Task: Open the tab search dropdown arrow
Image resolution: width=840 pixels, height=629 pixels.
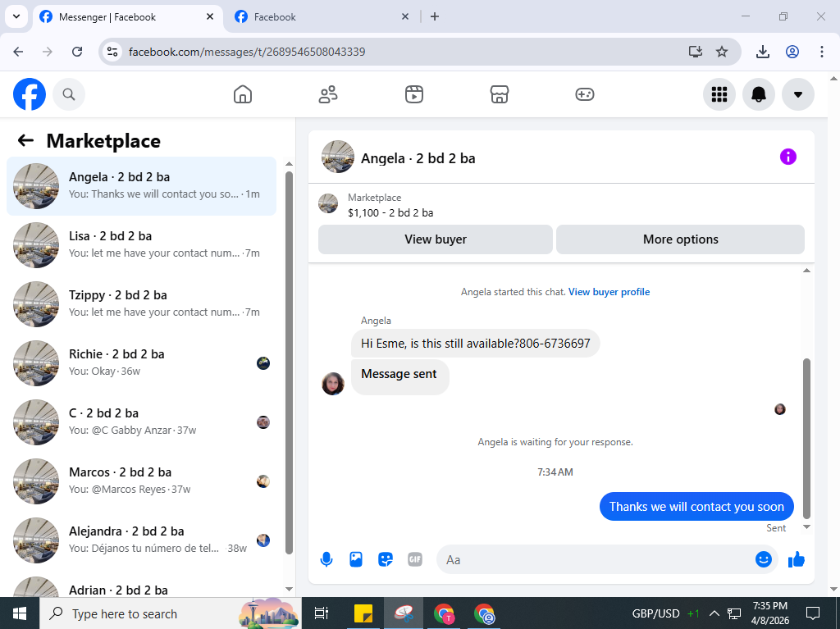Action: coord(16,16)
